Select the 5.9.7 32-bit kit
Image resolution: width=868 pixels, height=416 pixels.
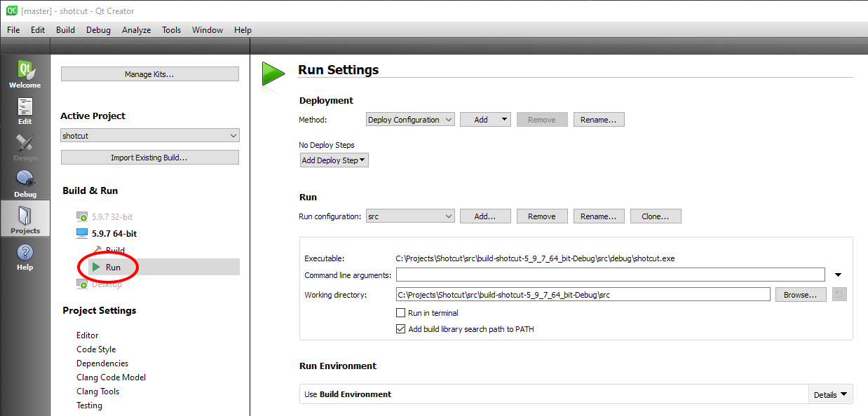(x=111, y=217)
